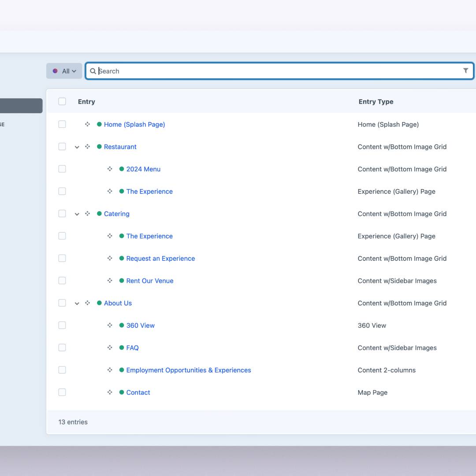Sort by the Entry column header
The image size is (476, 476).
pos(86,101)
